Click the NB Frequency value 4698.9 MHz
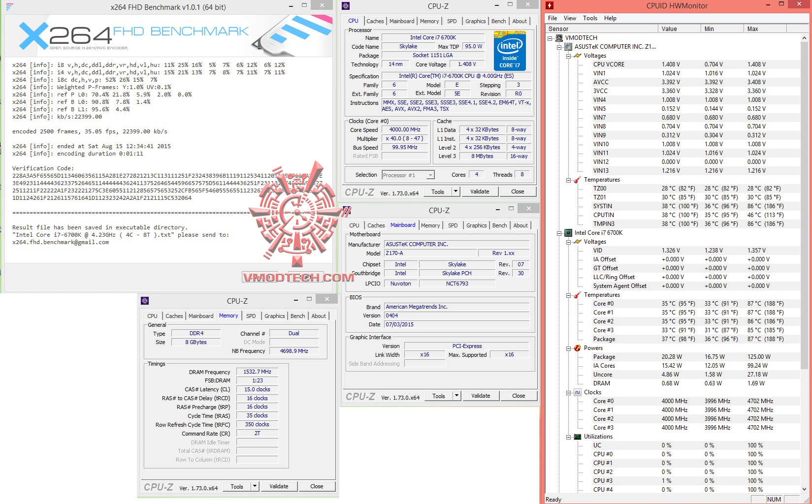Viewport: 812px width, 504px height. pyautogui.click(x=294, y=351)
